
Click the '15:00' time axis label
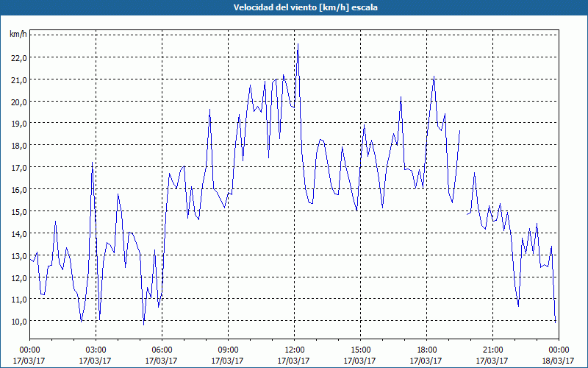click(360, 350)
